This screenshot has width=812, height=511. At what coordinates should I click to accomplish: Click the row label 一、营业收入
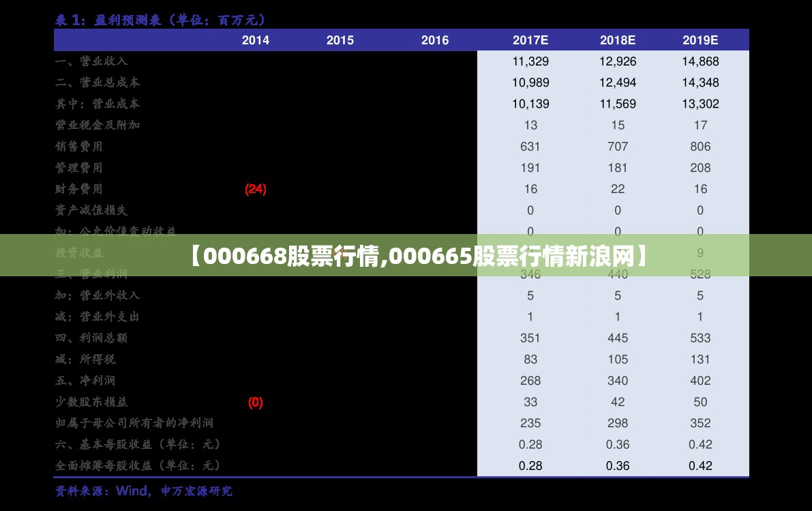(x=91, y=61)
